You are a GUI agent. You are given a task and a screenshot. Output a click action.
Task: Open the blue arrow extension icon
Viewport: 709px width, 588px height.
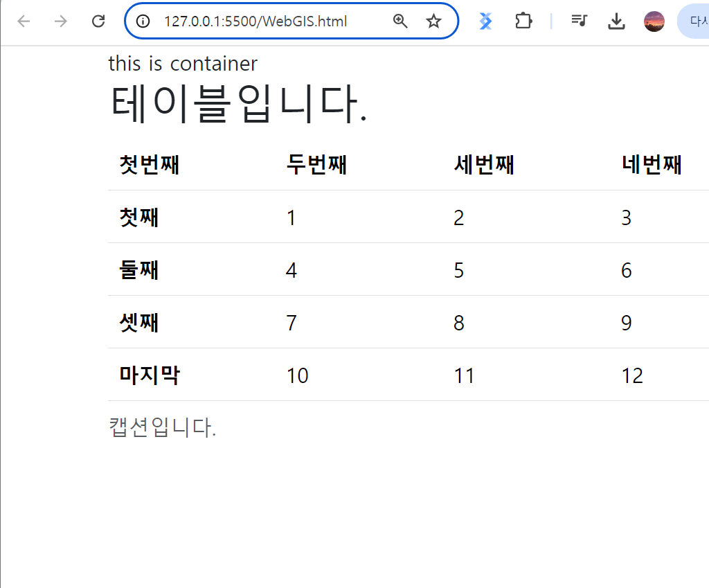point(485,21)
